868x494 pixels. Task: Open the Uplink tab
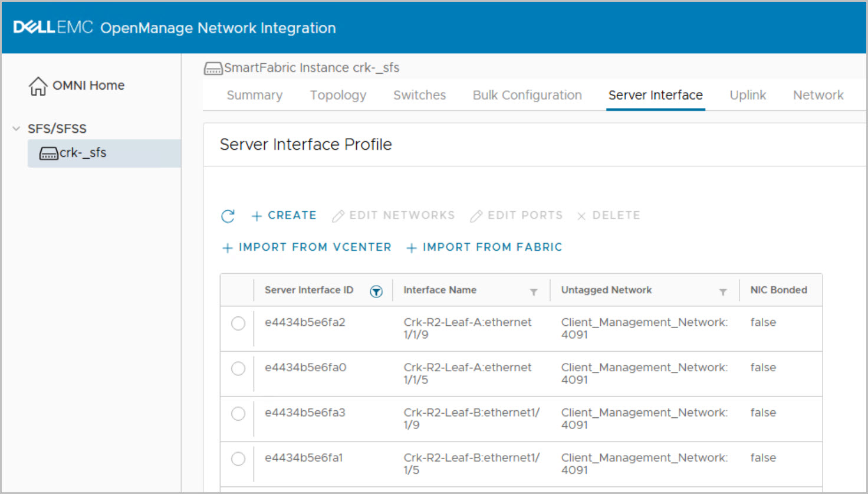748,95
